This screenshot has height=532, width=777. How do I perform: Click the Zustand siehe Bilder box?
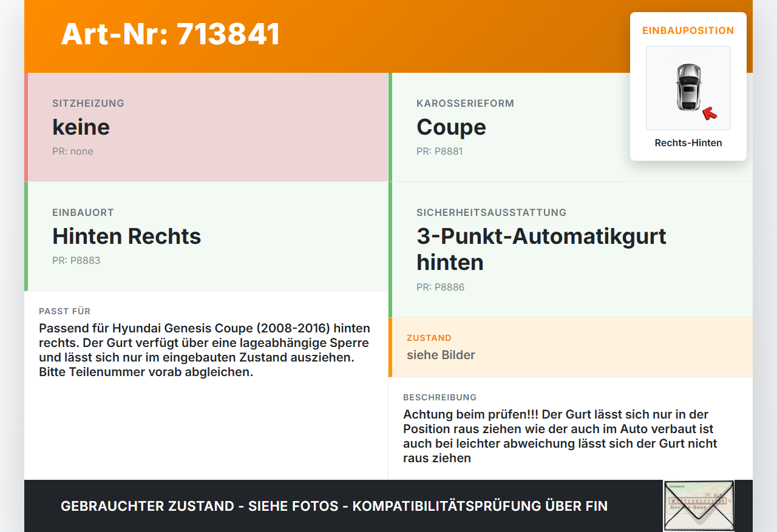[x=571, y=348]
